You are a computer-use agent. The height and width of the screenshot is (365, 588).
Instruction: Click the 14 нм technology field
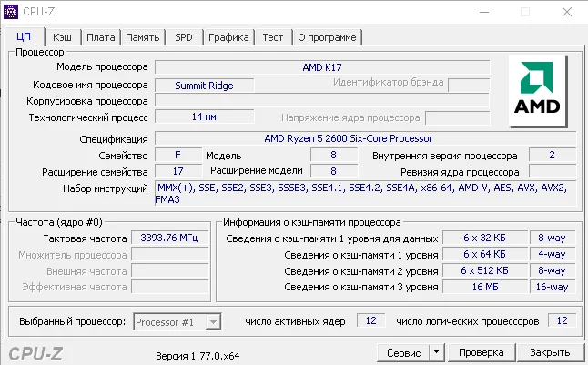point(205,117)
